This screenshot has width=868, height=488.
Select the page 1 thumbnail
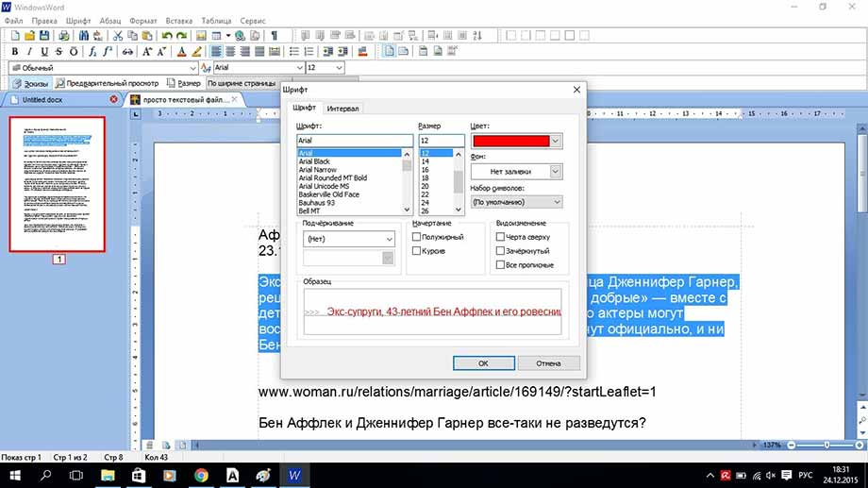pyautogui.click(x=57, y=184)
